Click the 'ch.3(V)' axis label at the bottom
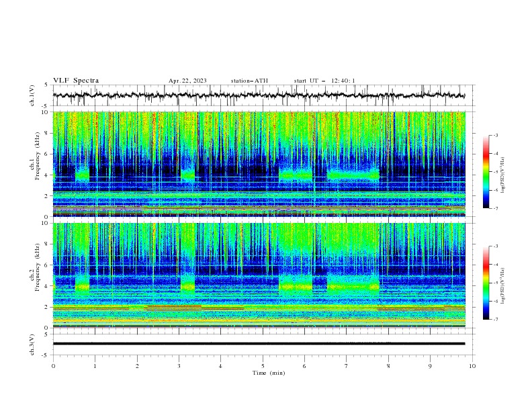This screenshot has height=411, width=532. (32, 345)
